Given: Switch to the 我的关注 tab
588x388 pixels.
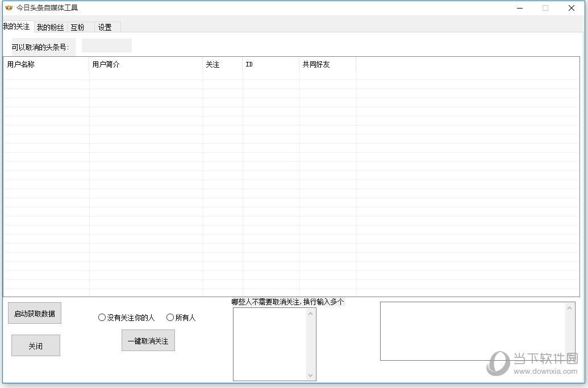Looking at the screenshot, I should (x=16, y=27).
